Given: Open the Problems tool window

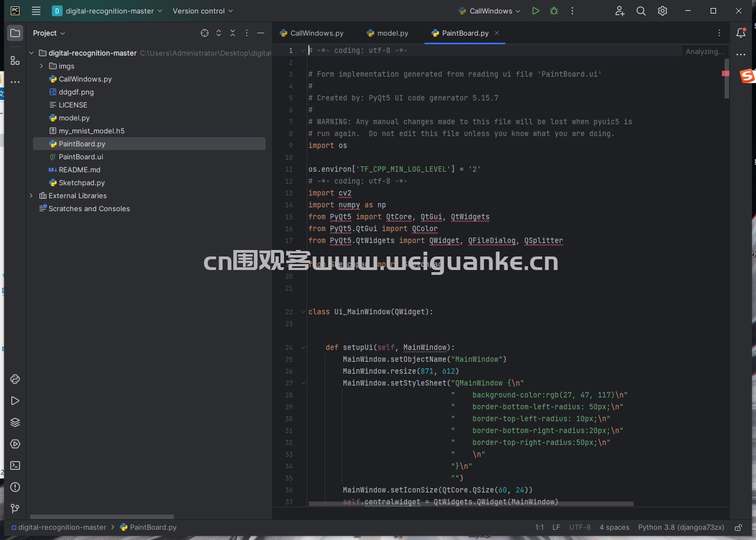Looking at the screenshot, I should [15, 487].
